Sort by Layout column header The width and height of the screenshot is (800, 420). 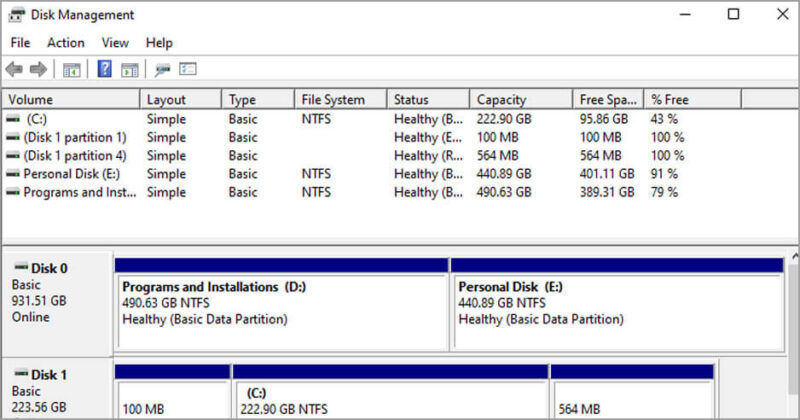(x=181, y=100)
